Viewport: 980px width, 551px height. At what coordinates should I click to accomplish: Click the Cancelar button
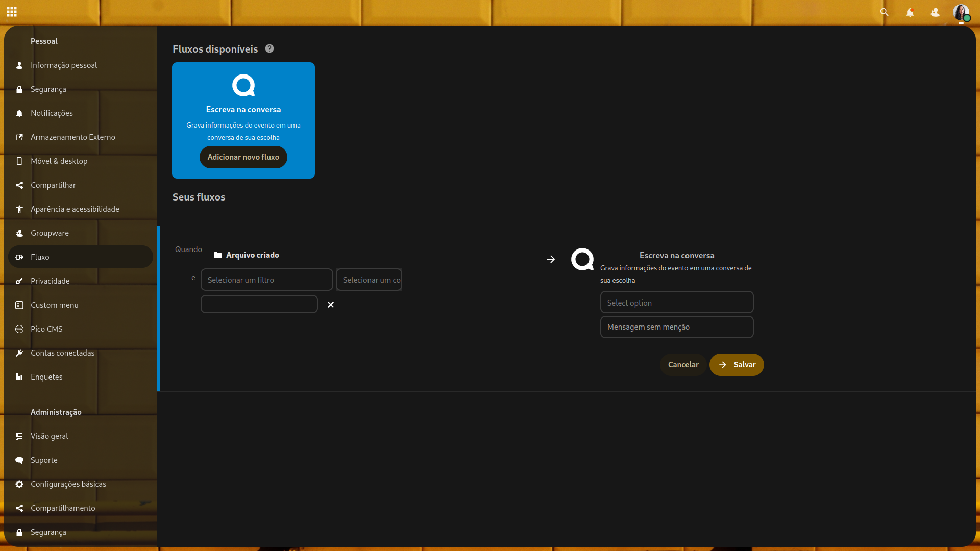click(x=683, y=365)
